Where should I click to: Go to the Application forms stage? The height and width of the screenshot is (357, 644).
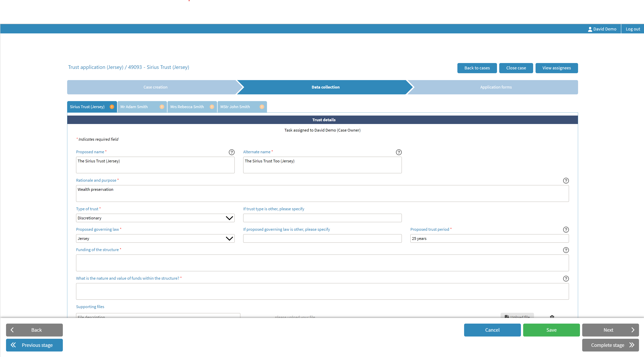(495, 87)
